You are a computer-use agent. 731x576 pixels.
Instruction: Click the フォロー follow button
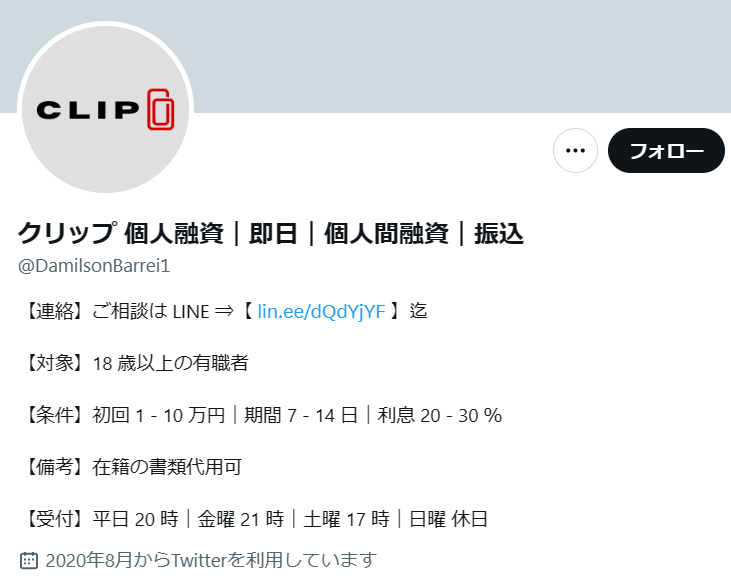click(666, 151)
